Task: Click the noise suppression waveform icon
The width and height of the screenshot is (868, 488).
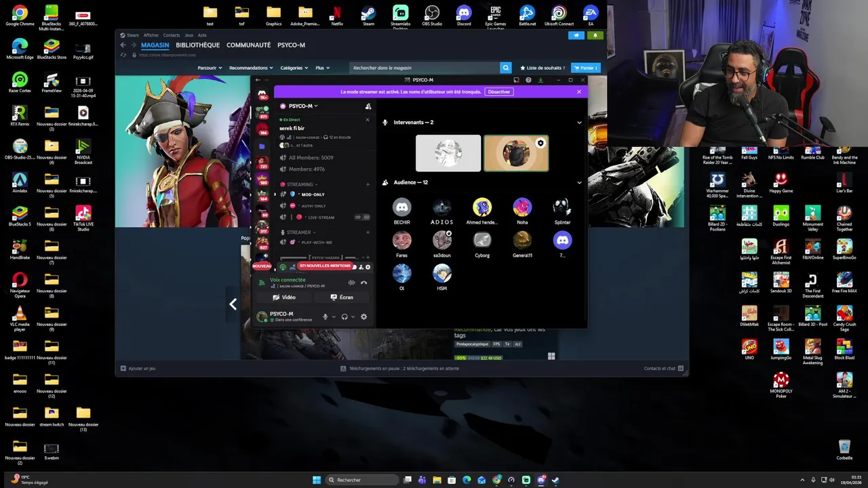Action: coord(351,283)
